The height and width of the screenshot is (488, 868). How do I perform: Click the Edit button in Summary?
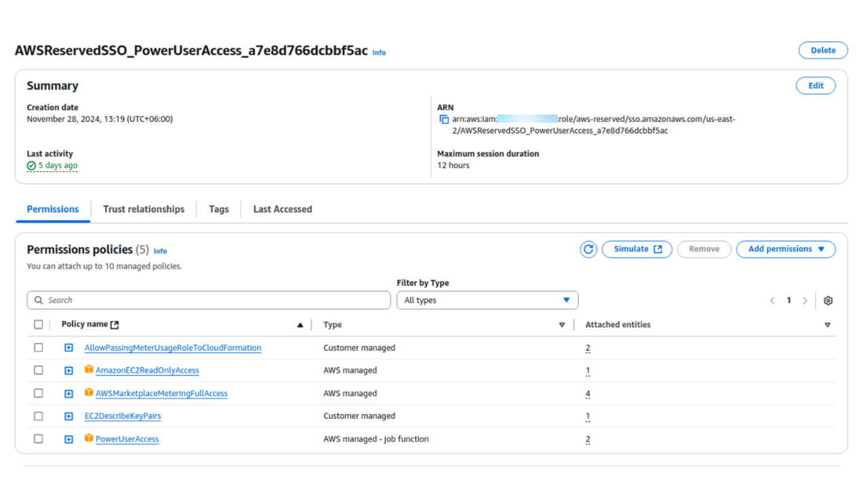[x=815, y=86]
